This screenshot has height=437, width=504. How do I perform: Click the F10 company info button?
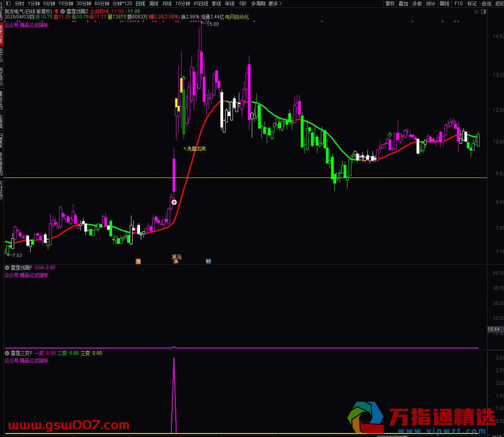(x=458, y=4)
